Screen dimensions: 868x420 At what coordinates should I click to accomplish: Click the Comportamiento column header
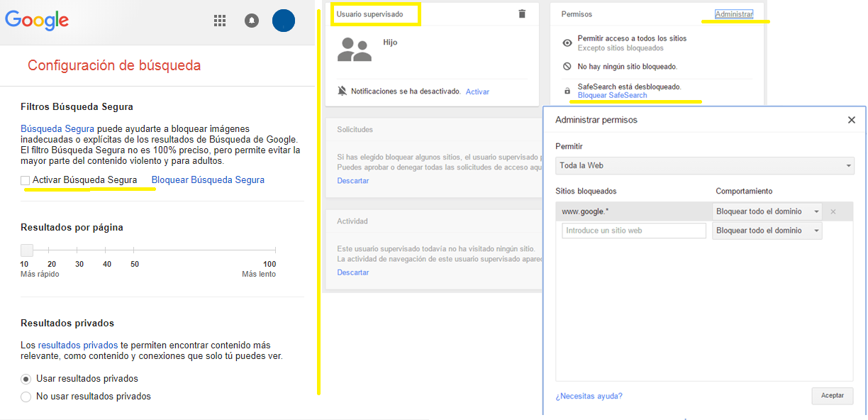click(744, 191)
